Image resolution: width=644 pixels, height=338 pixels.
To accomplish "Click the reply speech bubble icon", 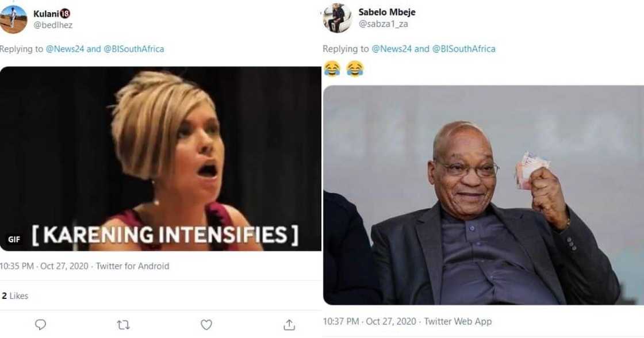I will coord(40,325).
